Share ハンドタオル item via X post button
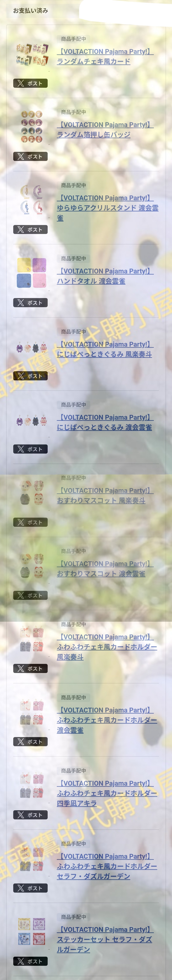172x980 pixels. pyautogui.click(x=30, y=303)
